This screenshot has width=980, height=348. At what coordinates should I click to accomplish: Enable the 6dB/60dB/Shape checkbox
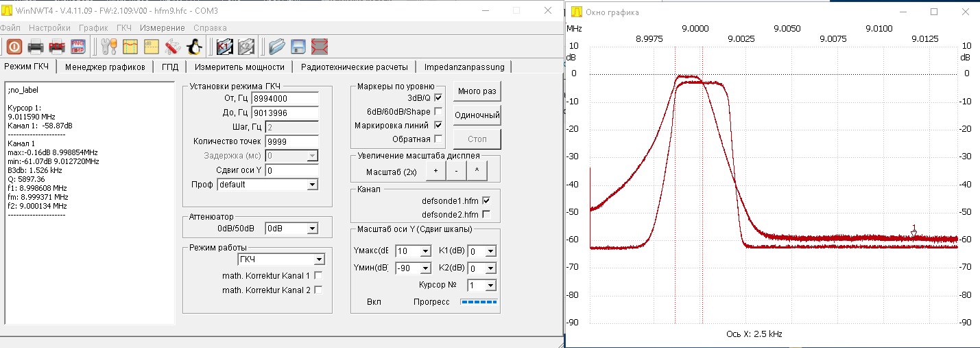coord(439,111)
